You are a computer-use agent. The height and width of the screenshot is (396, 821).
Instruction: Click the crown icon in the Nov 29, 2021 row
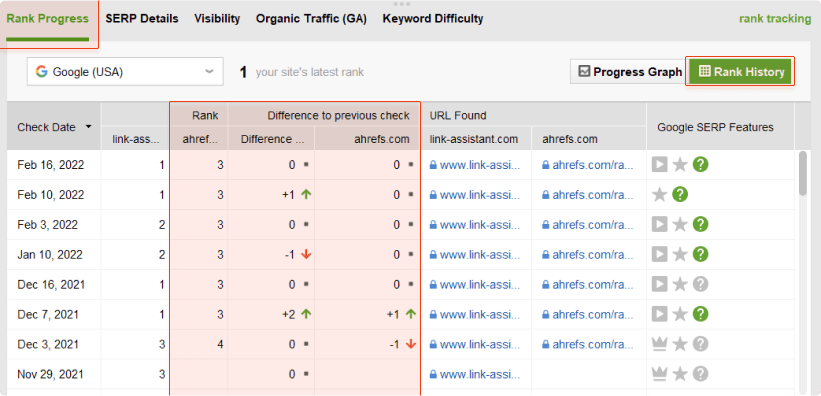coord(660,374)
